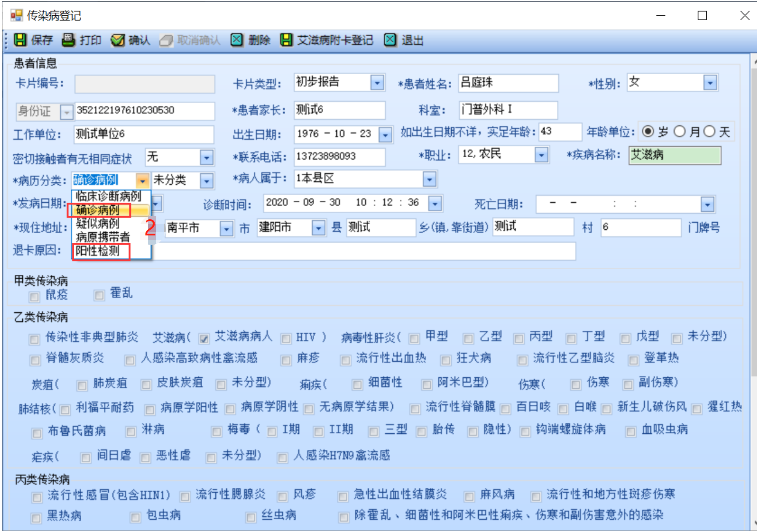Open 艾滋病附卡登记 from toolbar
Screen dimensions: 757x532
335,41
